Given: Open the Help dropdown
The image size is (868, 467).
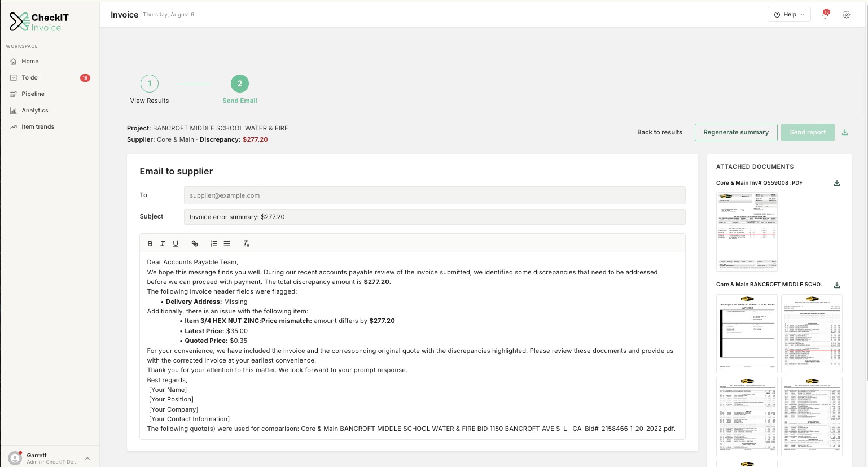Looking at the screenshot, I should click(x=789, y=15).
